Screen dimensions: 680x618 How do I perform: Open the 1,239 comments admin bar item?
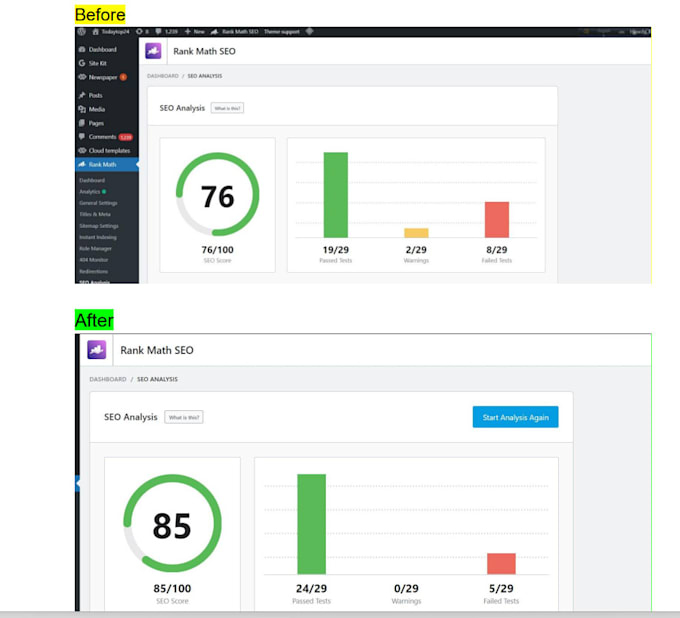[167, 32]
